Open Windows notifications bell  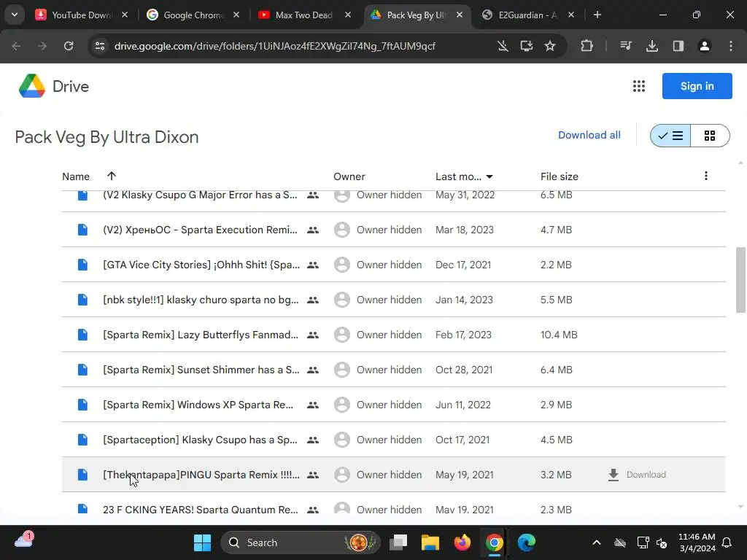[727, 542]
